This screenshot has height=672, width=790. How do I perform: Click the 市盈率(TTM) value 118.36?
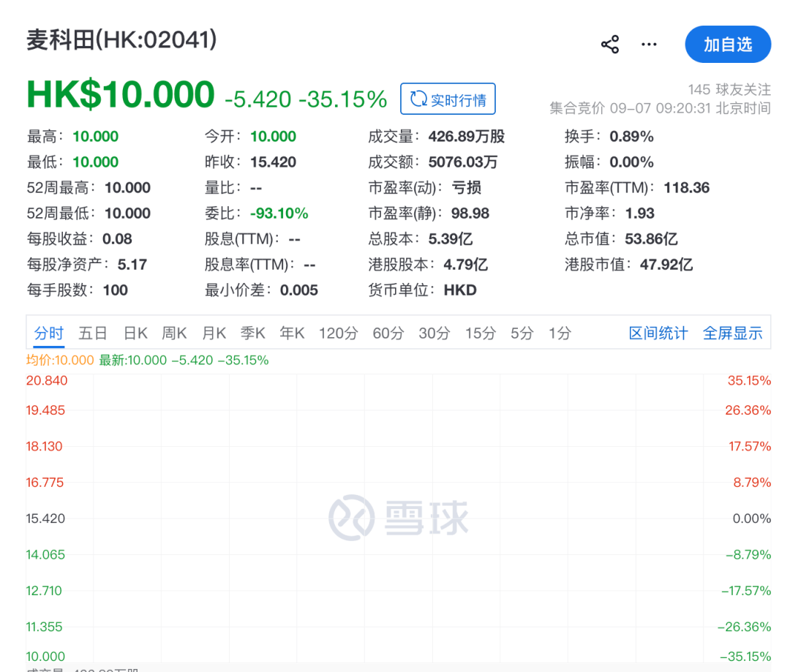686,188
